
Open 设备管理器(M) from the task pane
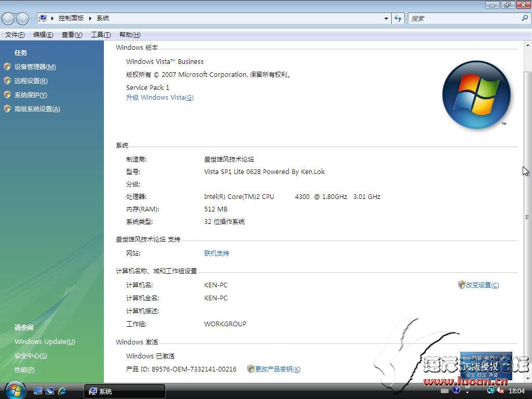pos(35,67)
